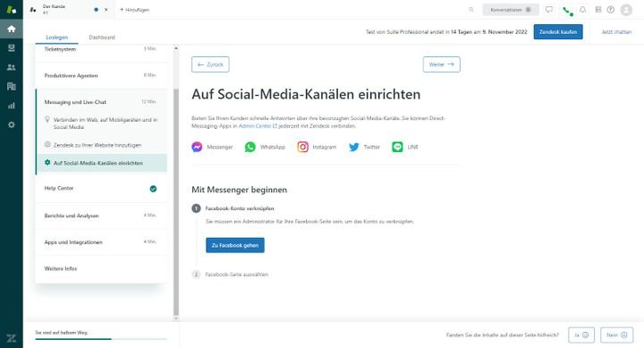Switch to the Loslegen tab

click(x=56, y=38)
